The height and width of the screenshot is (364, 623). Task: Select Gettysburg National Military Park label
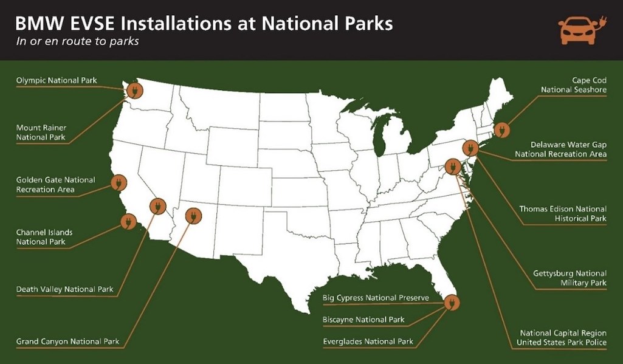point(570,278)
